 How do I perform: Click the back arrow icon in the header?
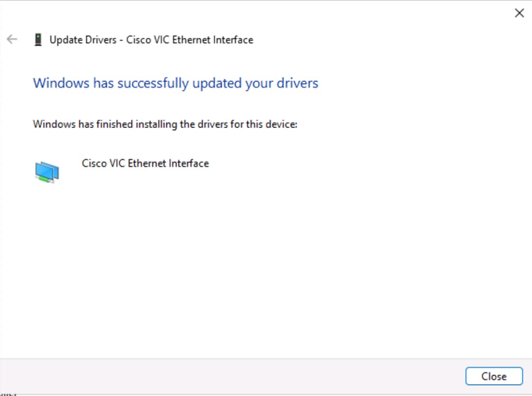(x=12, y=39)
